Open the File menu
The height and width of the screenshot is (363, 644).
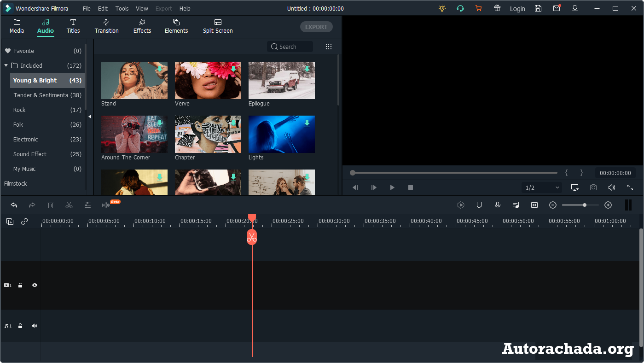click(87, 8)
